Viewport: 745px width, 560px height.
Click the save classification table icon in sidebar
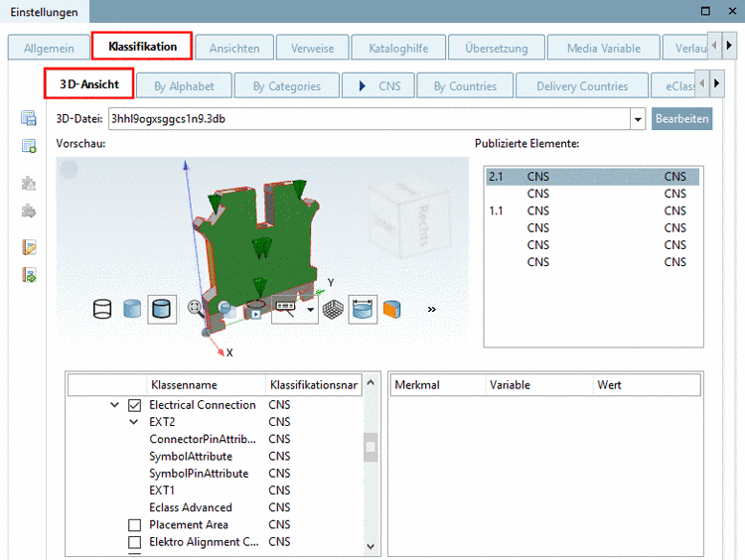29,118
